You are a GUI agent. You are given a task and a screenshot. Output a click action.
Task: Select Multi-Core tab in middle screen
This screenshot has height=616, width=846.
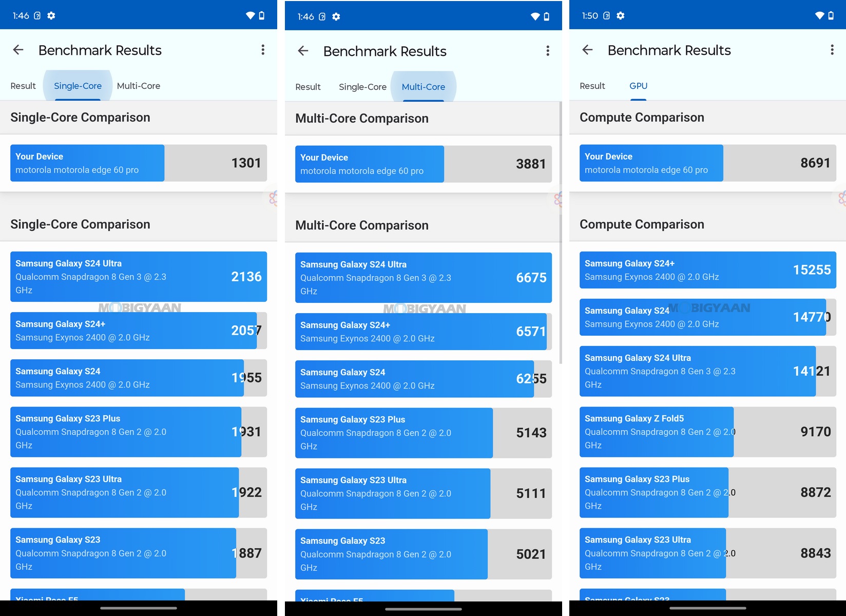[x=424, y=87]
